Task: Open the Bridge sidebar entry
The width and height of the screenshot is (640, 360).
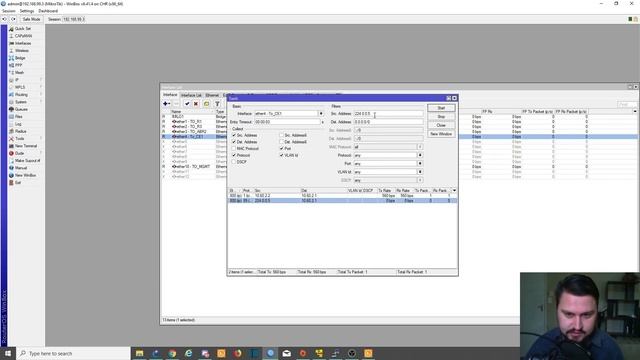Action: [x=20, y=58]
